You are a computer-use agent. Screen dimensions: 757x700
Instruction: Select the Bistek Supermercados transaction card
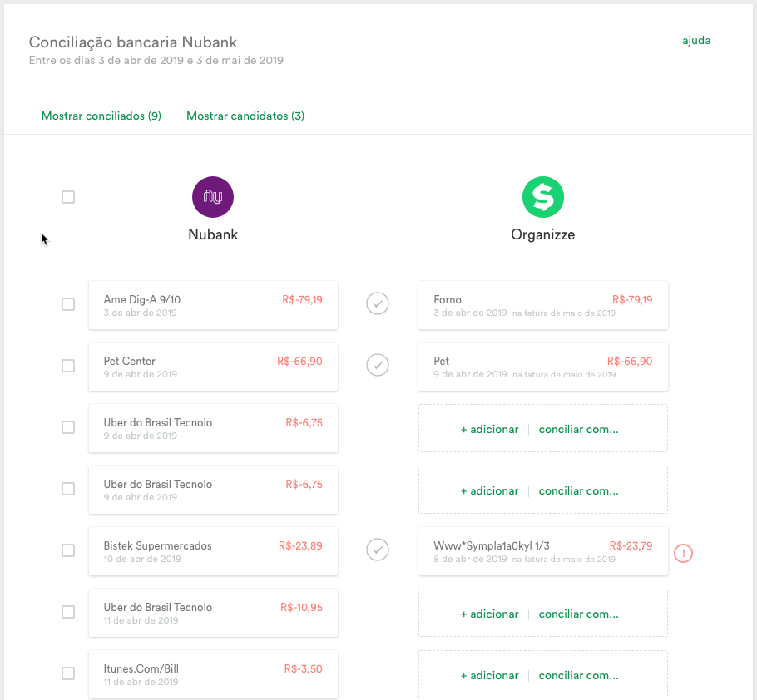point(214,551)
